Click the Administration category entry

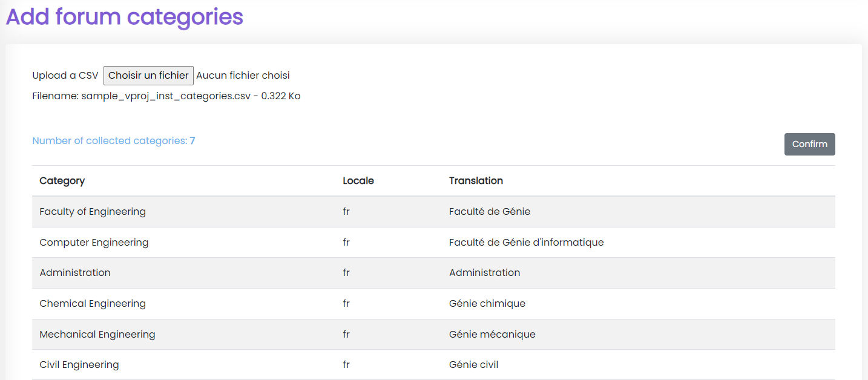[x=75, y=272]
